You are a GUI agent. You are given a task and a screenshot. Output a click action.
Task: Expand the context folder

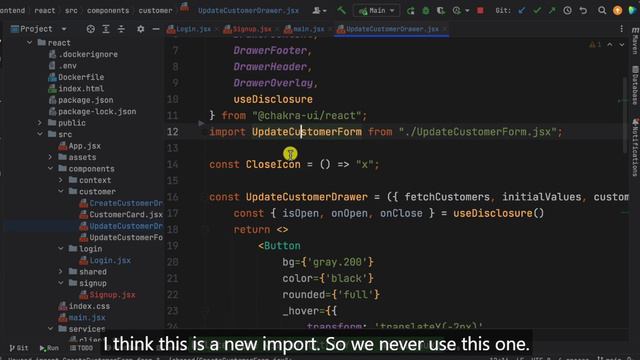(x=61, y=180)
